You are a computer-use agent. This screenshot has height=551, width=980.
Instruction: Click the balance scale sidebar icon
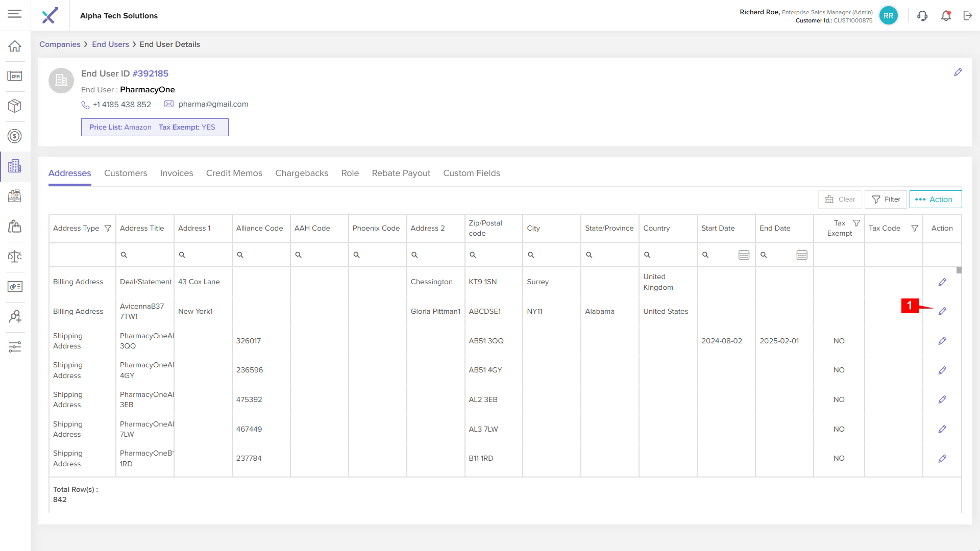15,256
